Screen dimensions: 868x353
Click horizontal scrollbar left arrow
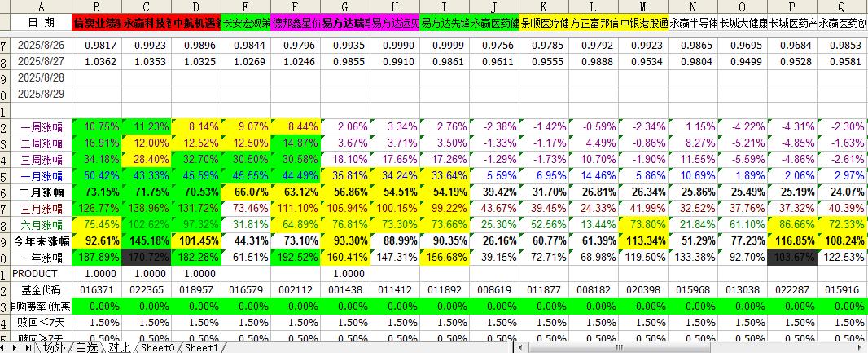(x=521, y=347)
